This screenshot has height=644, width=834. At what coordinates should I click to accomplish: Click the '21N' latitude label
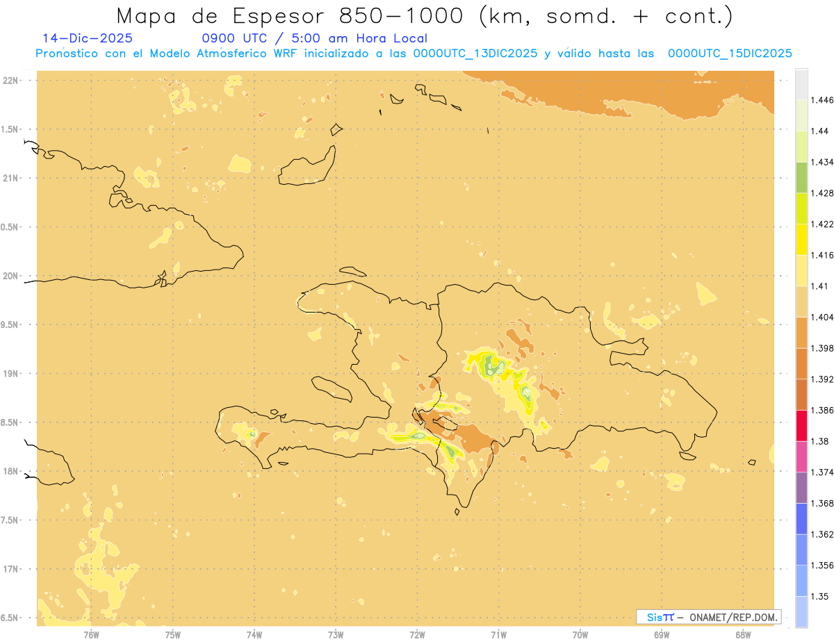[11, 179]
